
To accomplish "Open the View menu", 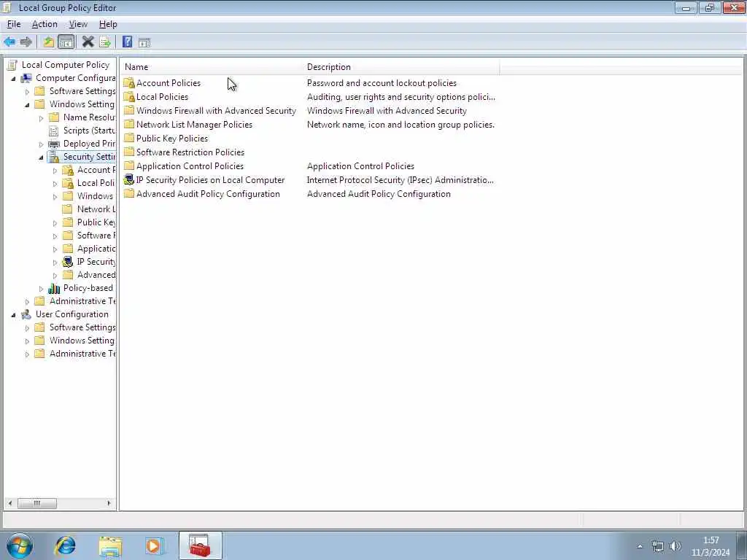I will (78, 24).
